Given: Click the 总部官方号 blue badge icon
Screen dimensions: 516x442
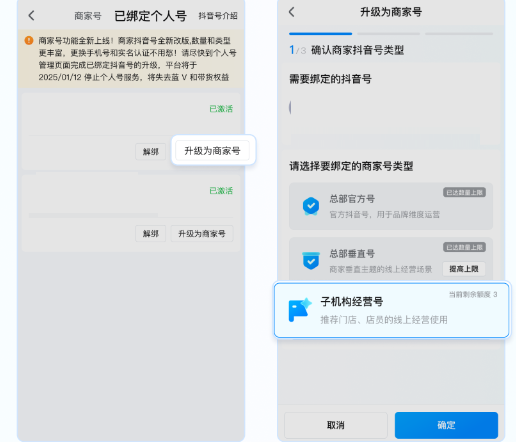Looking at the screenshot, I should (x=311, y=206).
